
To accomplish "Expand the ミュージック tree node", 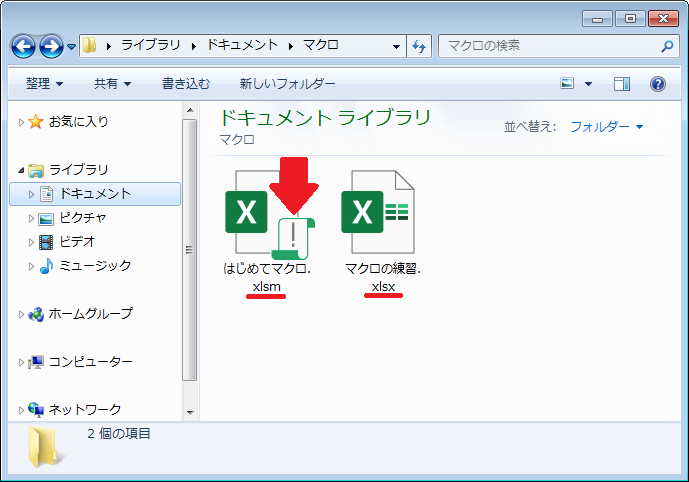I will point(31,266).
